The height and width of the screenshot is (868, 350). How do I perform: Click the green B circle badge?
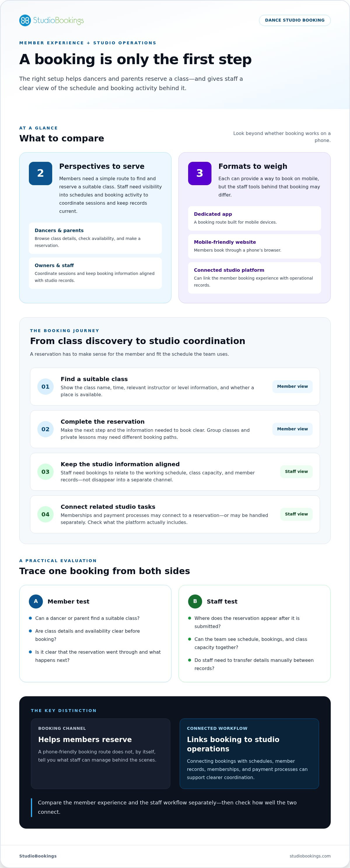pos(195,602)
